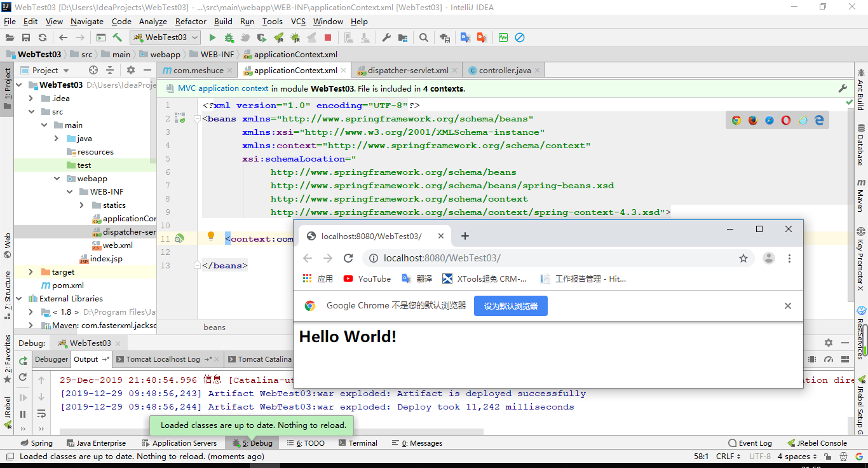868x468 pixels.
Task: Collapse the External Libraries node
Action: tap(18, 298)
